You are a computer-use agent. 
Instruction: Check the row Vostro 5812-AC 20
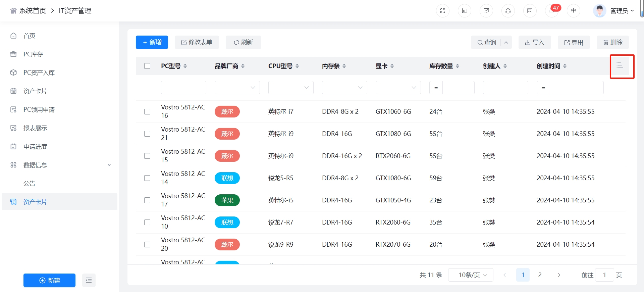(x=147, y=244)
